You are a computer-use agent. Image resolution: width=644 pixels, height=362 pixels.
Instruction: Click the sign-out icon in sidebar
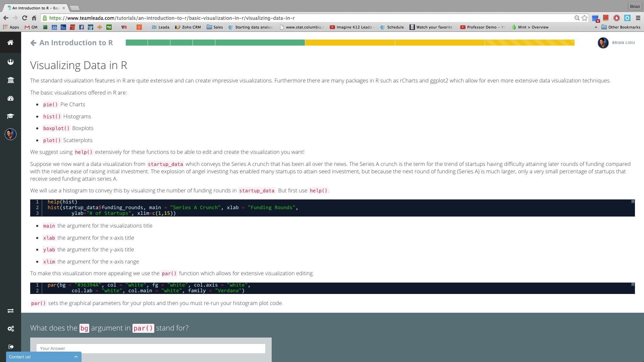coord(10,347)
